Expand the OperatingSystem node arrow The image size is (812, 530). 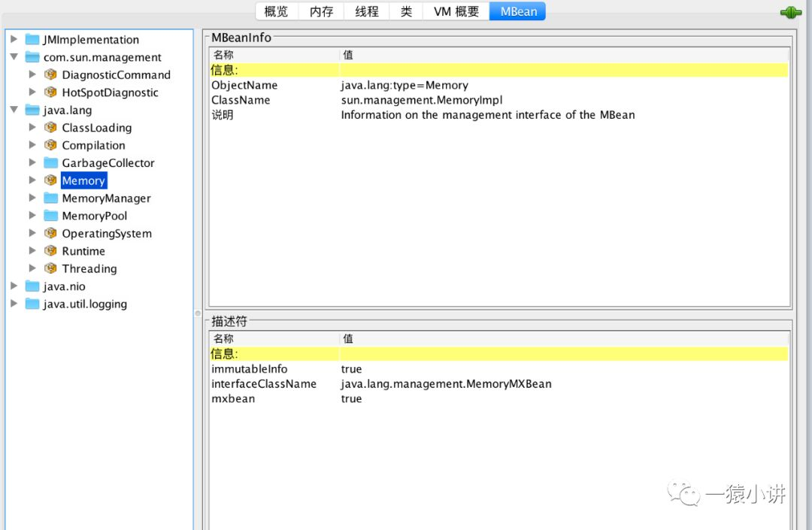pyautogui.click(x=32, y=233)
